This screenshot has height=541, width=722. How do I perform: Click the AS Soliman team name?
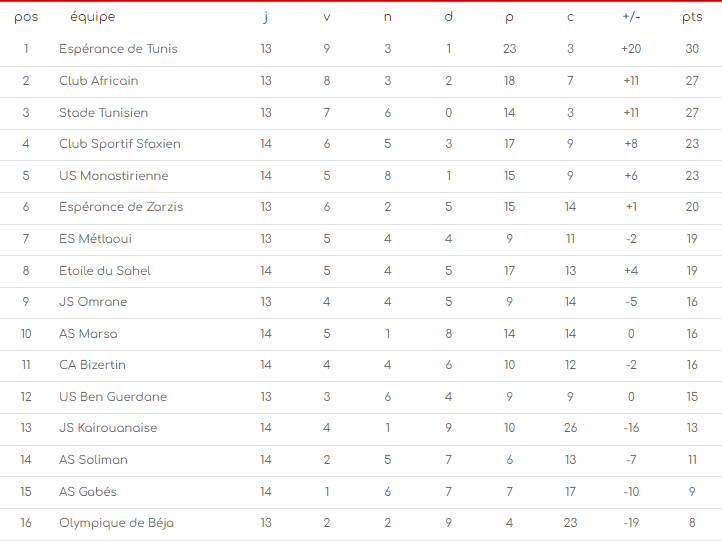click(93, 460)
